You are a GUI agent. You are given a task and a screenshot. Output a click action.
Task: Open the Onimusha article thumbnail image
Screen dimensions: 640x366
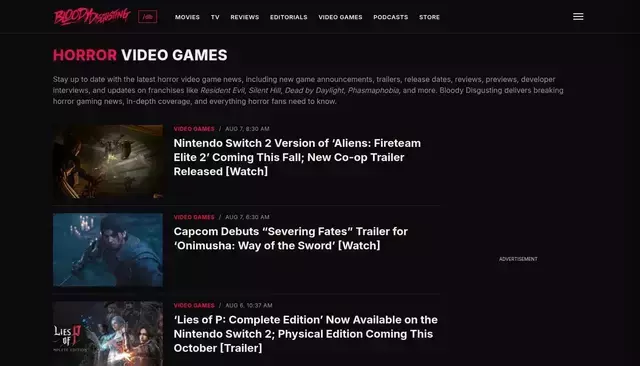click(x=108, y=250)
